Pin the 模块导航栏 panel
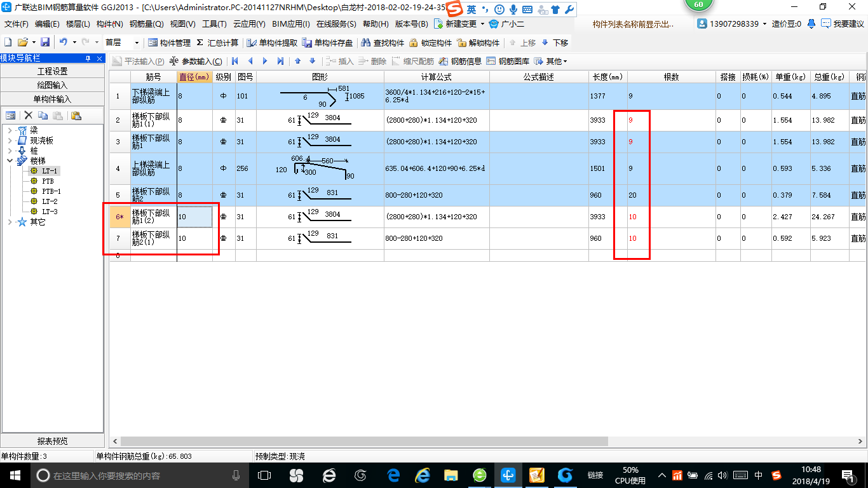868x488 pixels. (88, 58)
